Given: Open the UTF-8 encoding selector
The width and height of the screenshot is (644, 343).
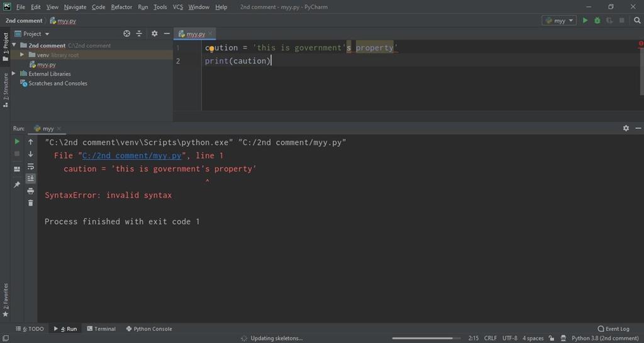Looking at the screenshot, I should pos(509,339).
